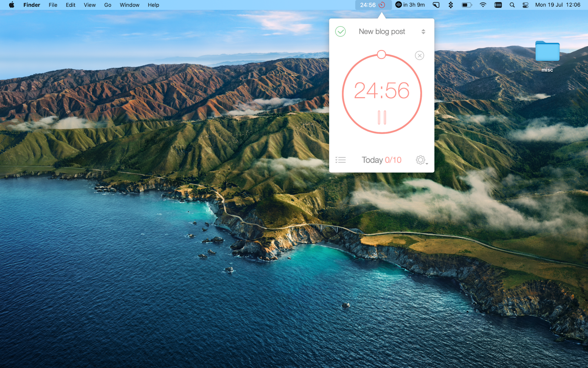Image resolution: width=588 pixels, height=368 pixels.
Task: Click the keyboard-like menu bar icon
Action: click(498, 5)
